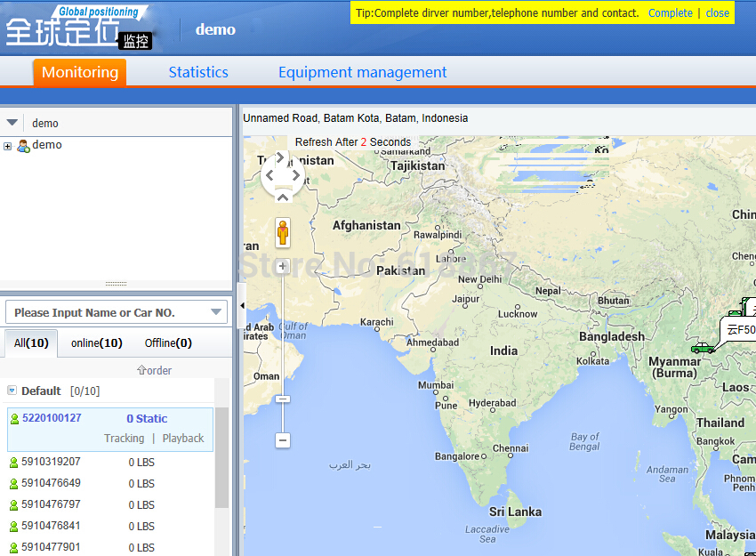Pan the map left with arrow control
Viewport: 756px width, 556px height.
(269, 175)
